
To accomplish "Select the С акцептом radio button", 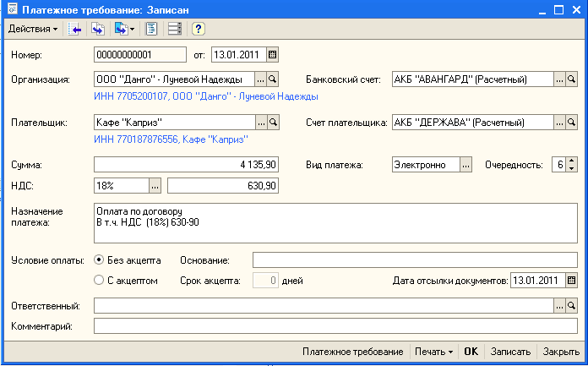I will point(100,281).
